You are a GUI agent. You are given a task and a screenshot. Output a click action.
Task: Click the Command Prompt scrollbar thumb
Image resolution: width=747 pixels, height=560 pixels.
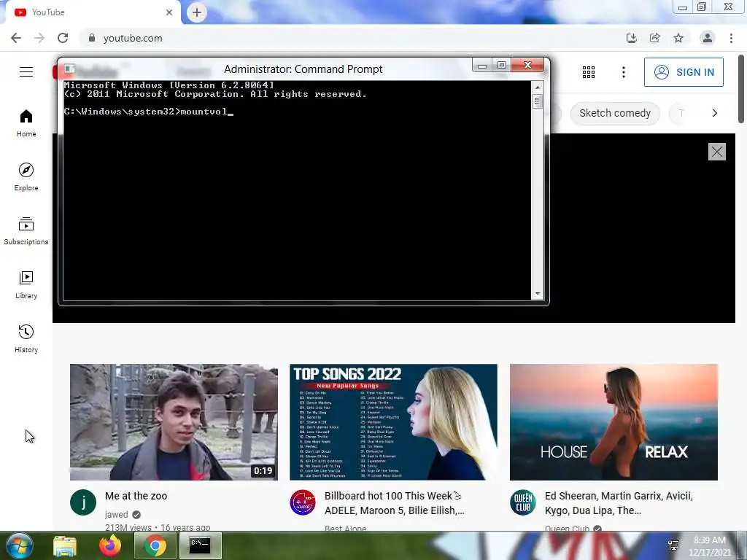[538, 101]
